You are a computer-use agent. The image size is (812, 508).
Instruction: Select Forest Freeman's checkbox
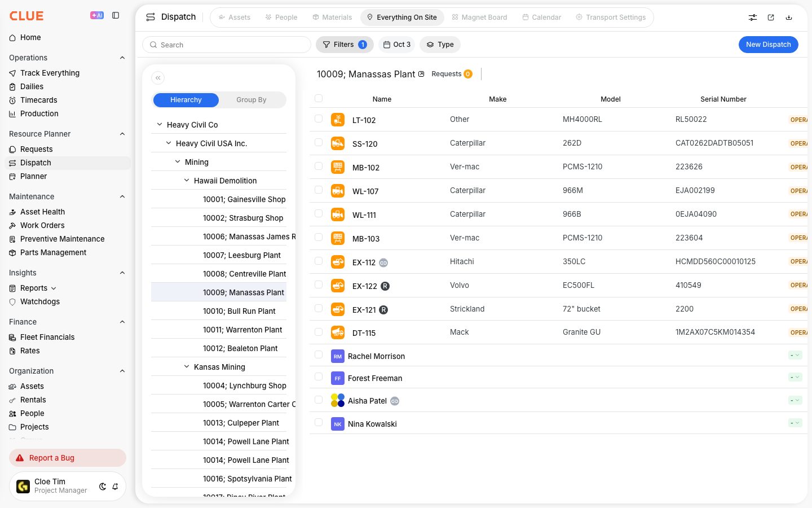(x=319, y=377)
